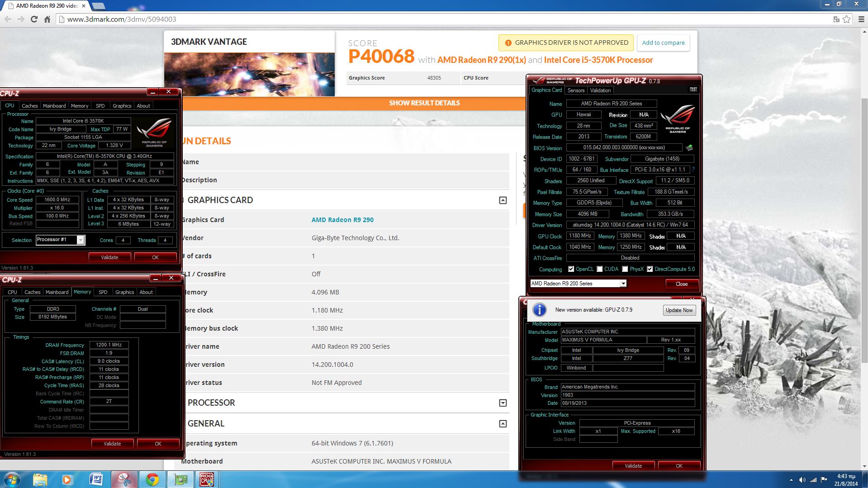Screen dimensions: 868x488
Task: Take GPU-Z screenshot with camera icon
Action: click(693, 90)
